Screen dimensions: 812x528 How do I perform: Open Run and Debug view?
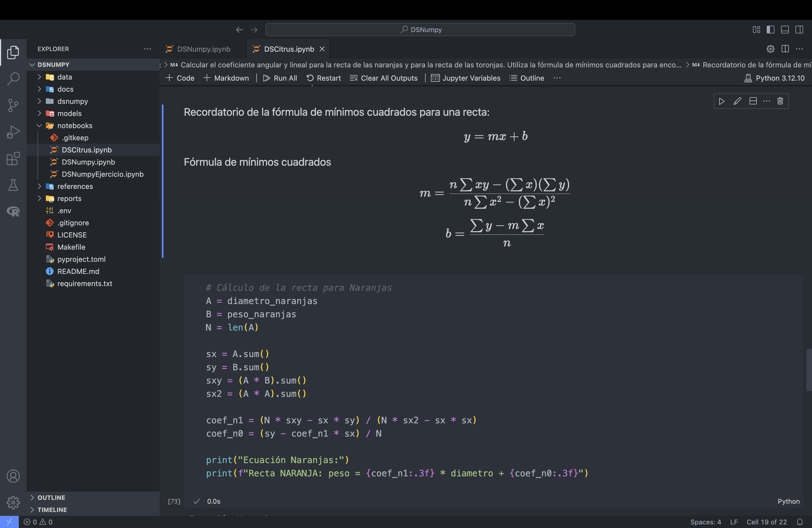13,132
